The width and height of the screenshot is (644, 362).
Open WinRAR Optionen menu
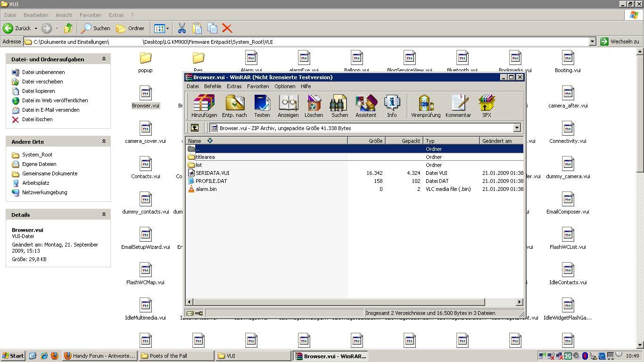285,86
